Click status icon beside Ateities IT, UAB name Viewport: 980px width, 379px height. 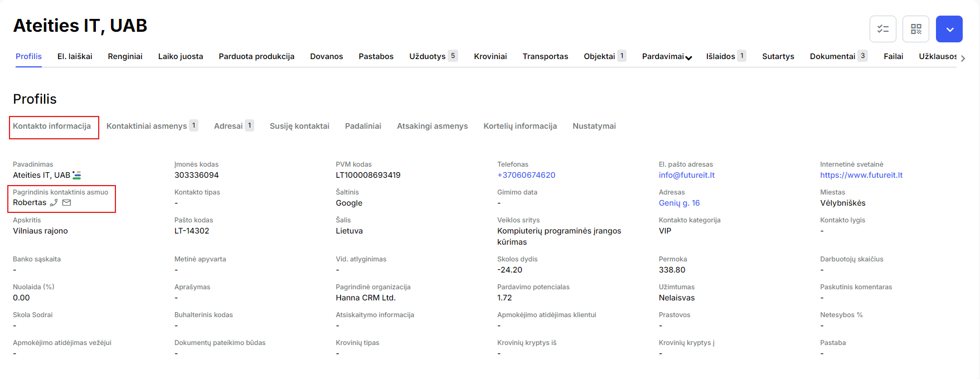(x=77, y=175)
